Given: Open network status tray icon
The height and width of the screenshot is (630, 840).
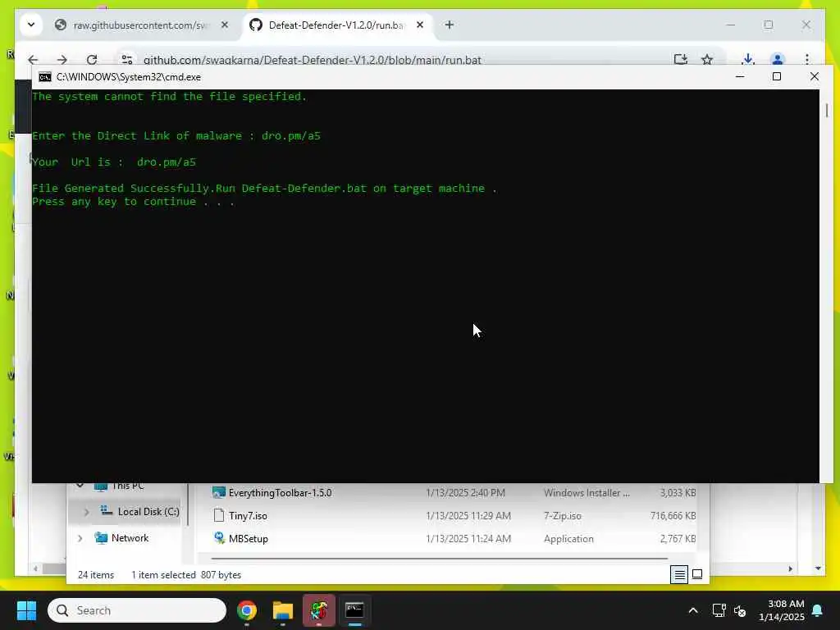Looking at the screenshot, I should [x=719, y=610].
